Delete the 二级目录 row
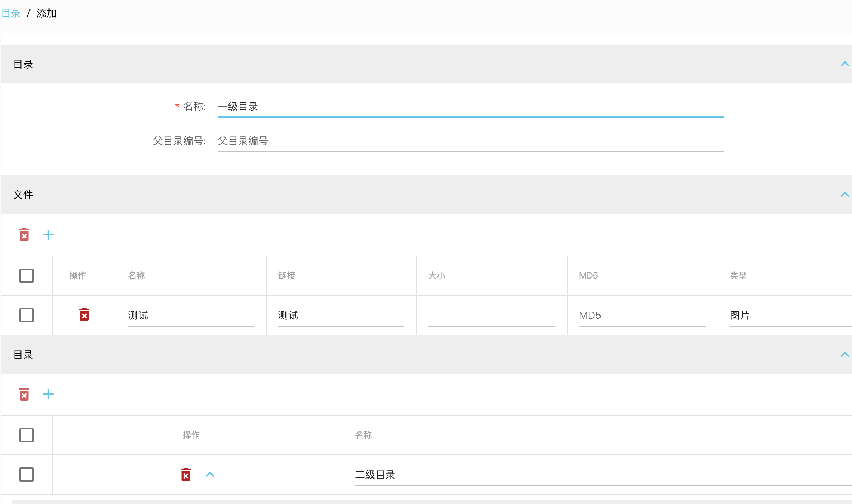The height and width of the screenshot is (504, 852). tap(186, 475)
